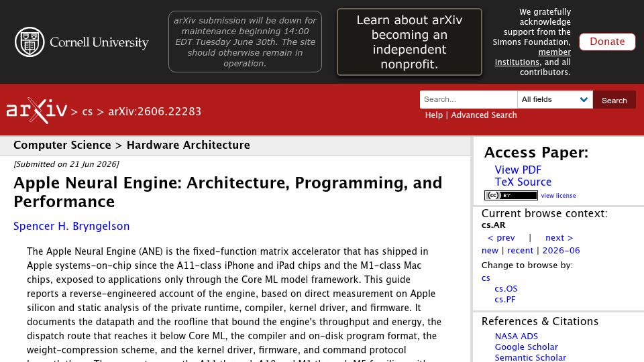Screen dimensions: 644x362
Task: Click the Donate button
Action: pyautogui.click(x=607, y=42)
